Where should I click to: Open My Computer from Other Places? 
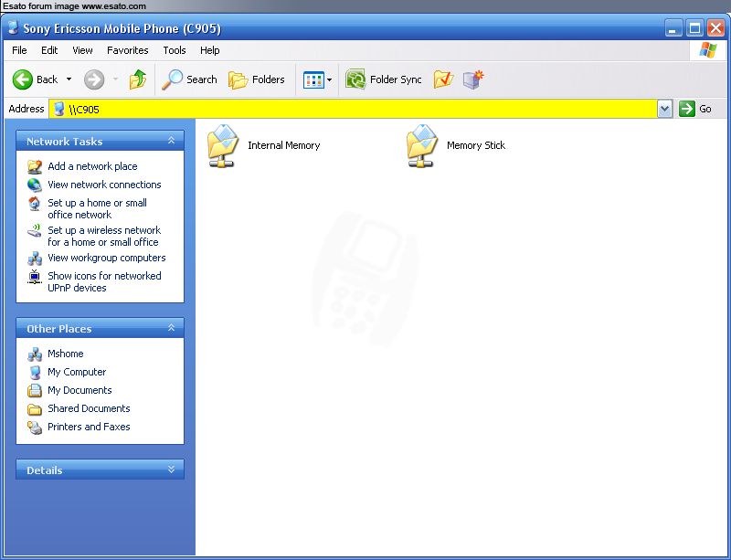[77, 372]
